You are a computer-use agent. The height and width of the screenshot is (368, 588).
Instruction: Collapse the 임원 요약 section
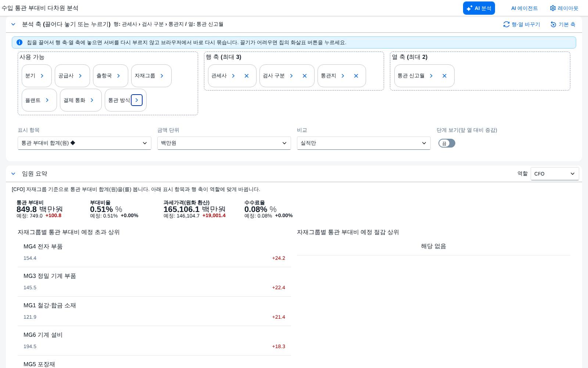pyautogui.click(x=13, y=174)
